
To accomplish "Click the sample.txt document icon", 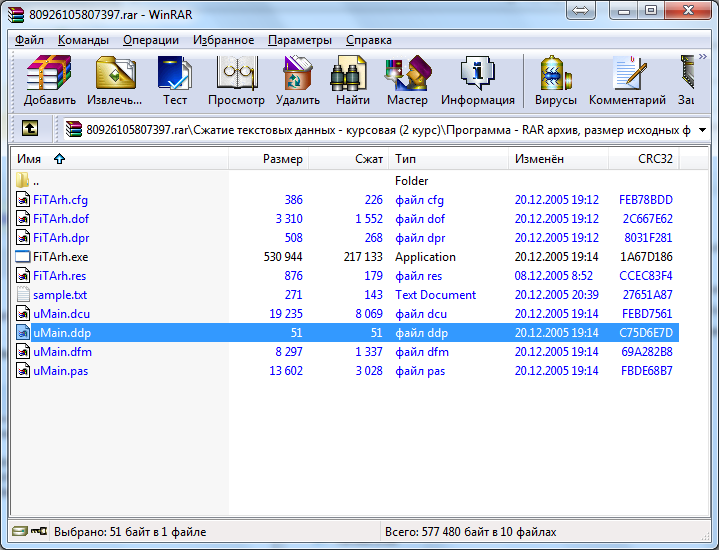I will click(x=23, y=294).
